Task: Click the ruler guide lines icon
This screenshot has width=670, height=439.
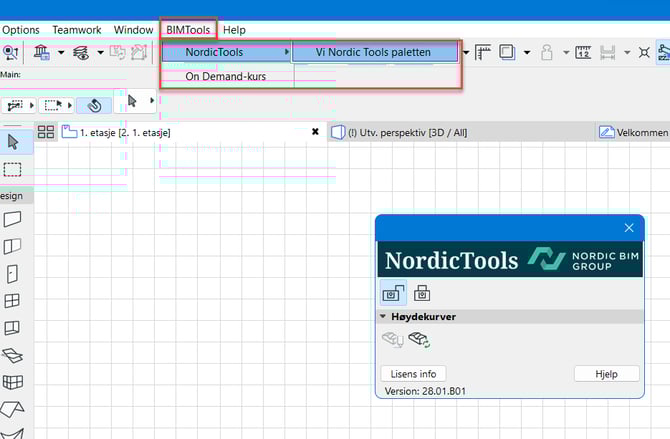Action: tap(483, 53)
